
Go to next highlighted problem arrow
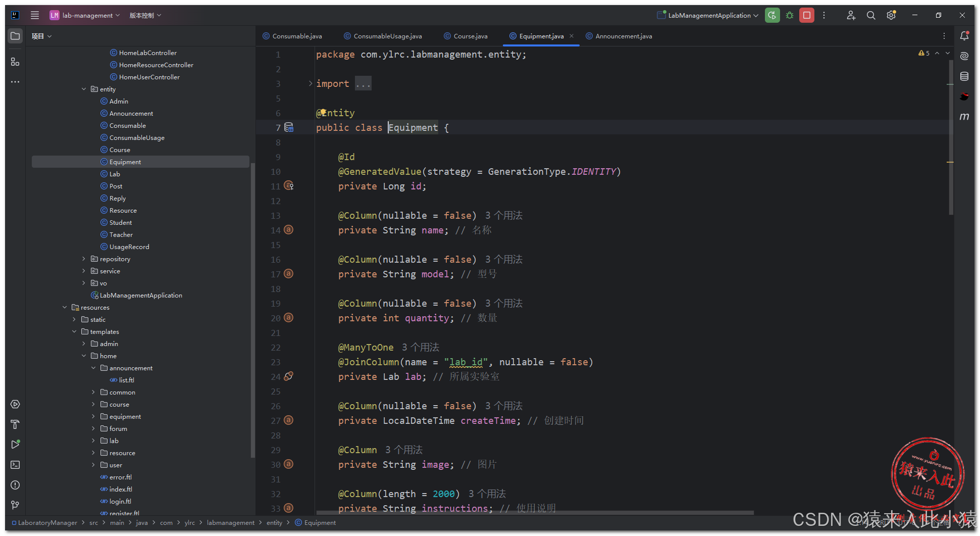point(948,53)
